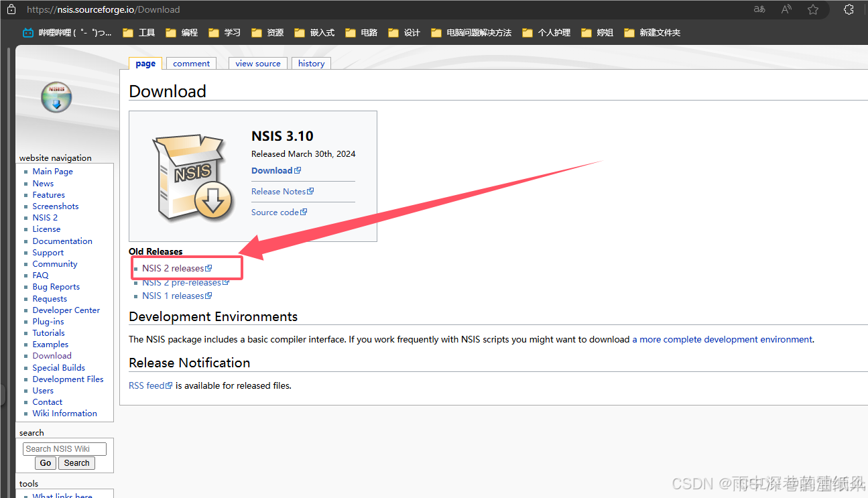Open NSIS 2 releases link
The image size is (868, 498).
click(177, 268)
